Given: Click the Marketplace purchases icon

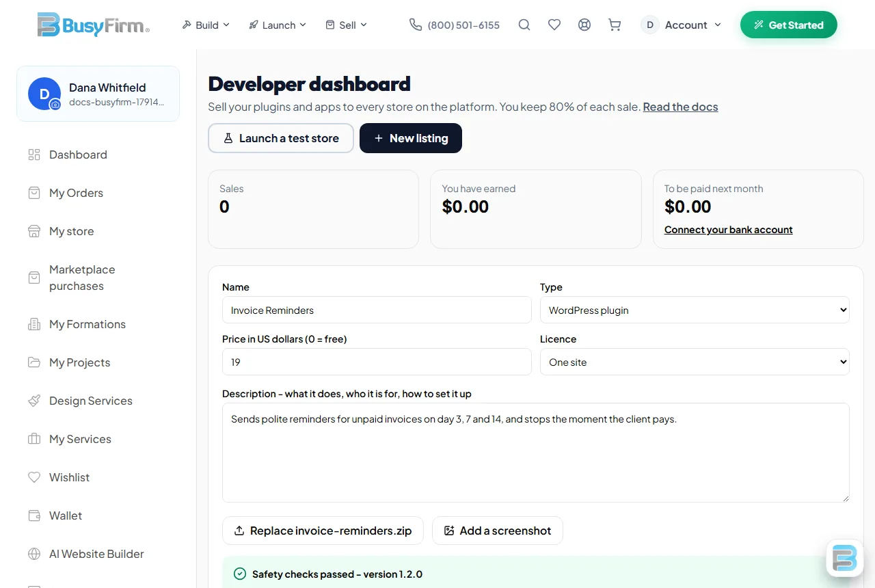Looking at the screenshot, I should [x=34, y=278].
